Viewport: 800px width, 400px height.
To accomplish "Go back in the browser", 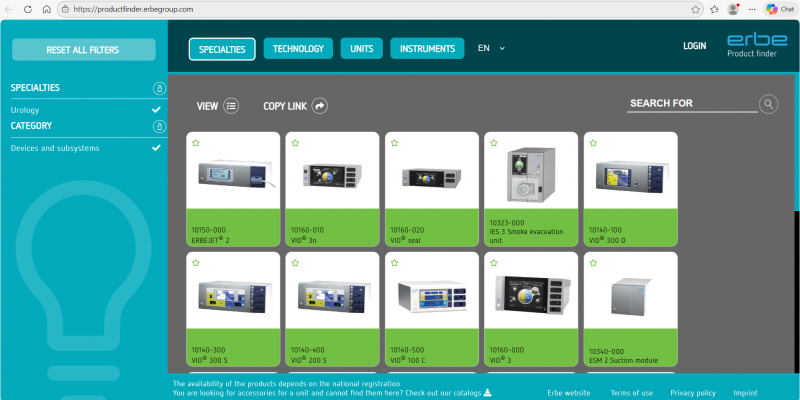I will [x=9, y=9].
